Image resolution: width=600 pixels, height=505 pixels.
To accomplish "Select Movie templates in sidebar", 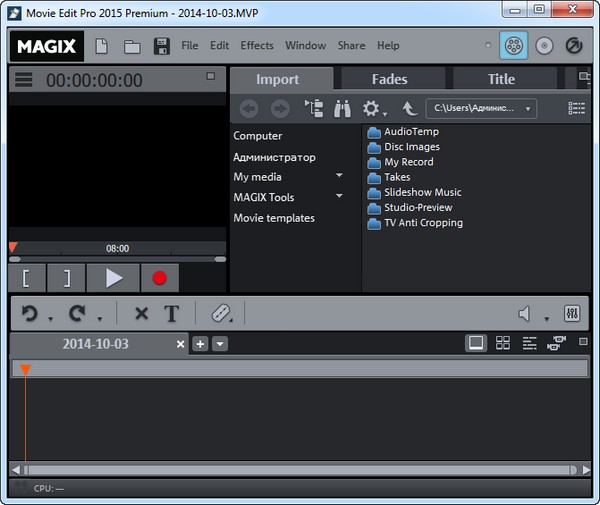I will [x=274, y=218].
